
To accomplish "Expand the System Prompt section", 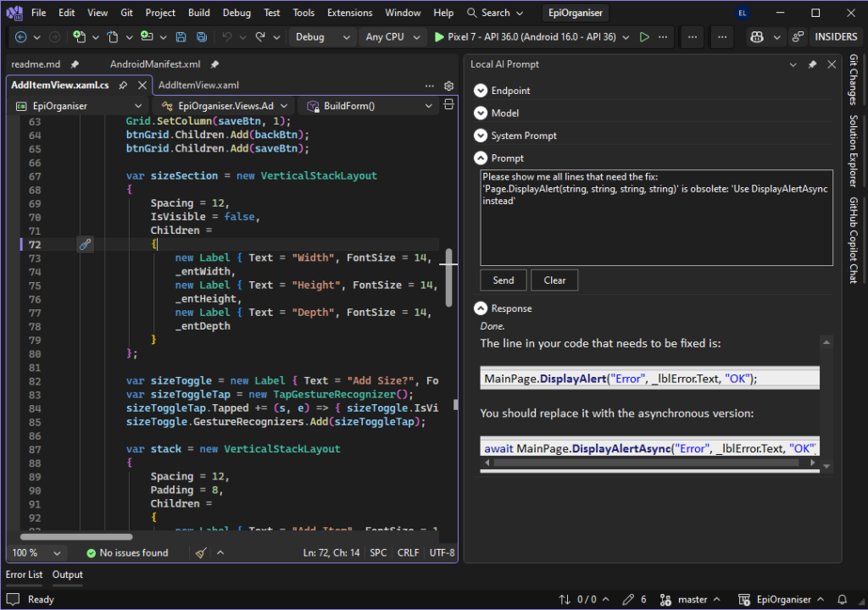I will pos(481,136).
